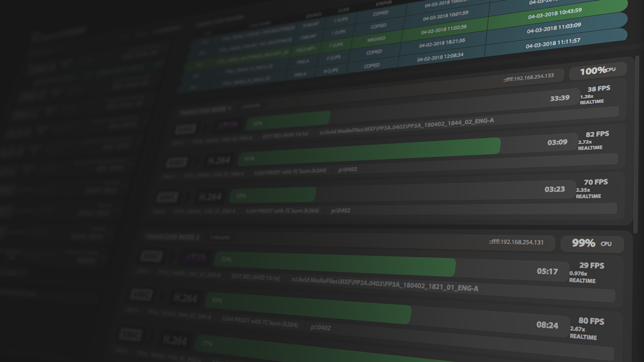644x362 pixels.
Task: Click h264 PROXY with TC burn on 80 FPS job
Action: click(260, 322)
